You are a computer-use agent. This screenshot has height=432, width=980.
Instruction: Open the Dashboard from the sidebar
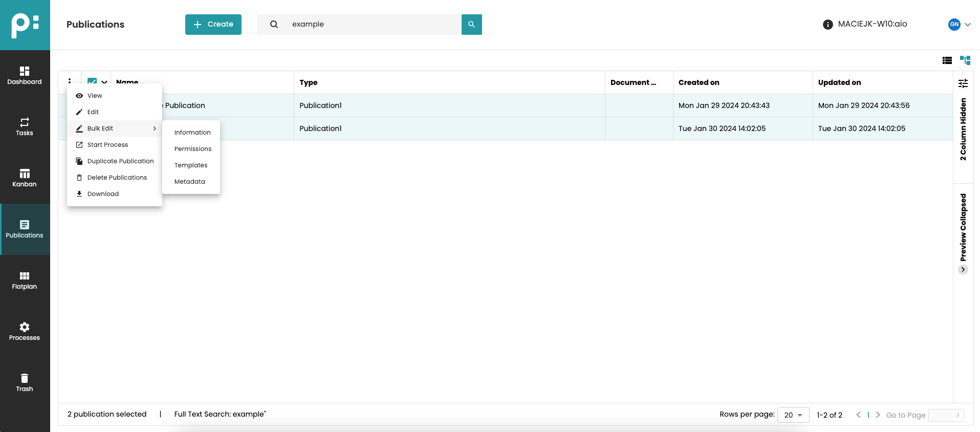tap(25, 75)
